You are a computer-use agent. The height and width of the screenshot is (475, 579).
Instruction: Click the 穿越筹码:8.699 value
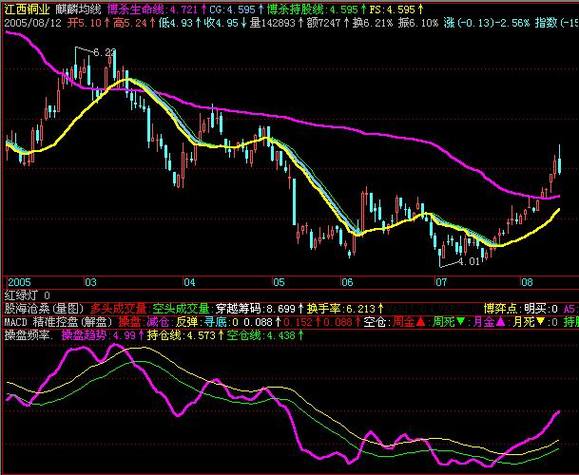pyautogui.click(x=260, y=308)
